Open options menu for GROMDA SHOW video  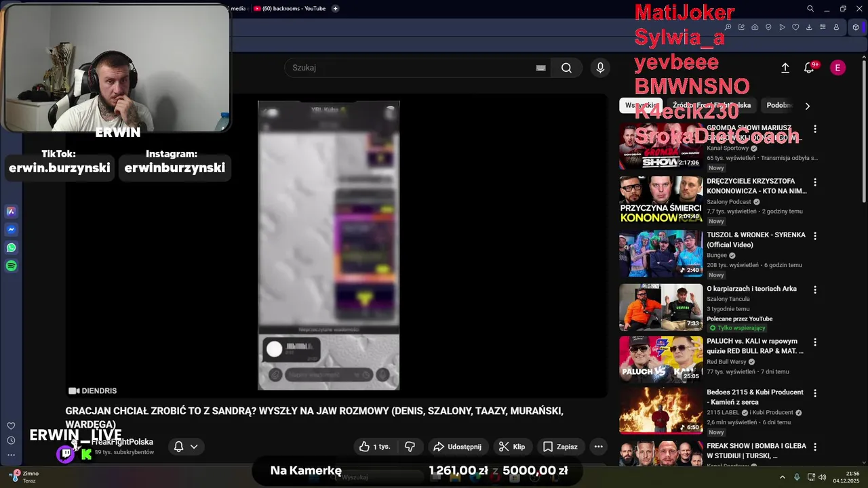point(815,129)
